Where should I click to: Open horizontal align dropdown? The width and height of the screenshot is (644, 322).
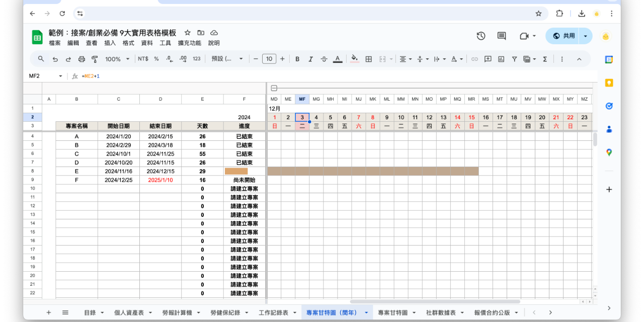pos(406,59)
